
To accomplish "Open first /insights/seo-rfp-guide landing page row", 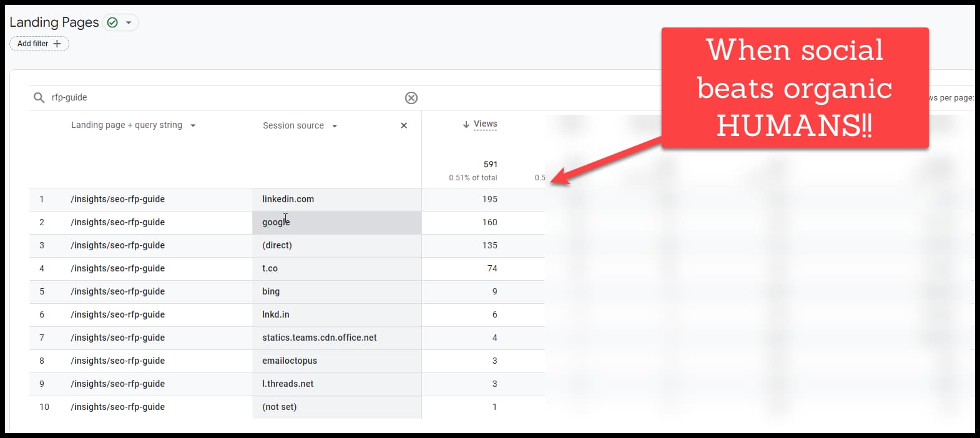I will (x=118, y=199).
